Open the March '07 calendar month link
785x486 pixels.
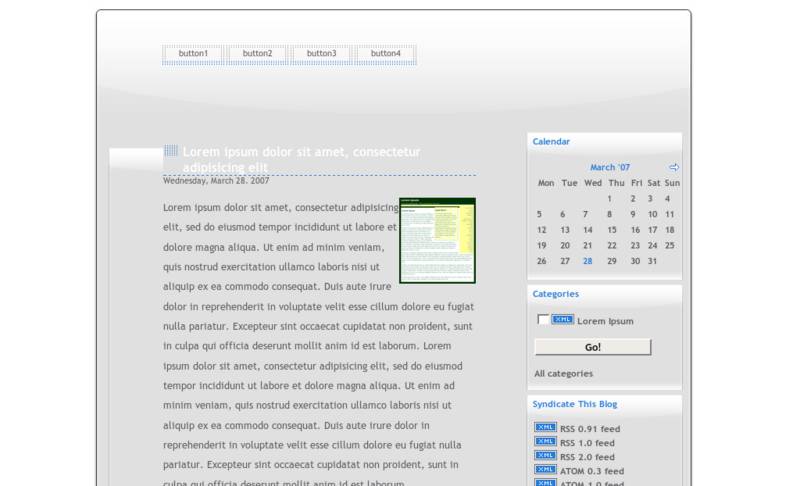pyautogui.click(x=610, y=167)
